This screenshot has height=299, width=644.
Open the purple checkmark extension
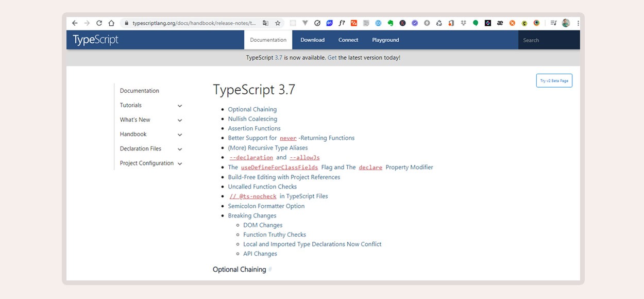[x=415, y=23]
